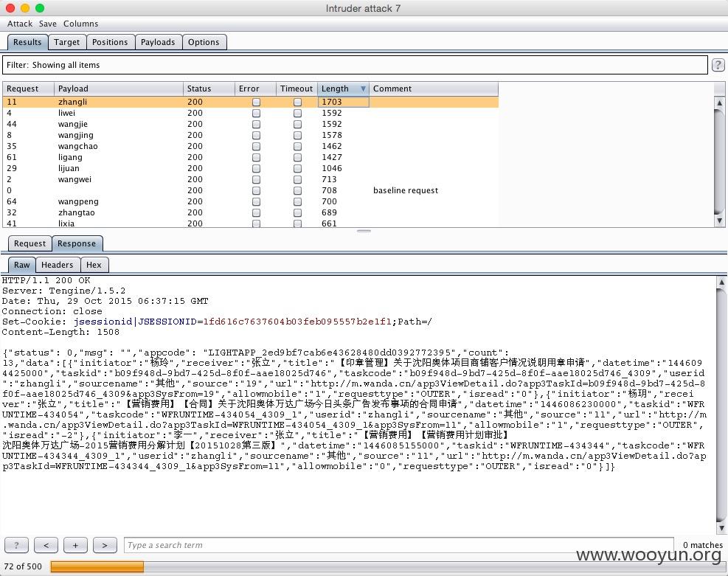
Task: Open the Columns menu
Action: (81, 24)
